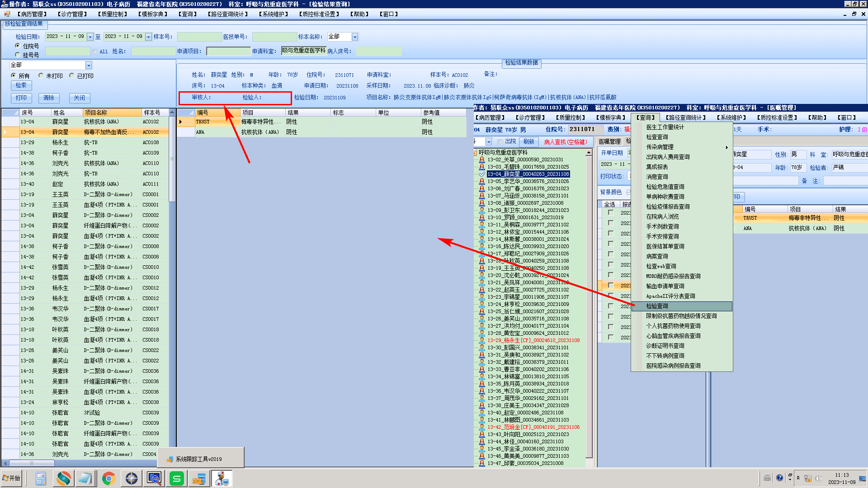Tick the All checkbox beside admission number

95,52
